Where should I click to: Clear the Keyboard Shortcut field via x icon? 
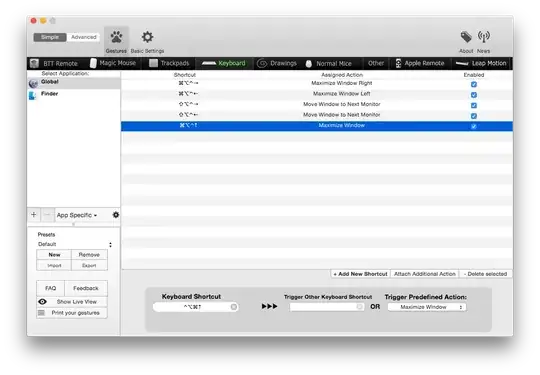click(233, 307)
